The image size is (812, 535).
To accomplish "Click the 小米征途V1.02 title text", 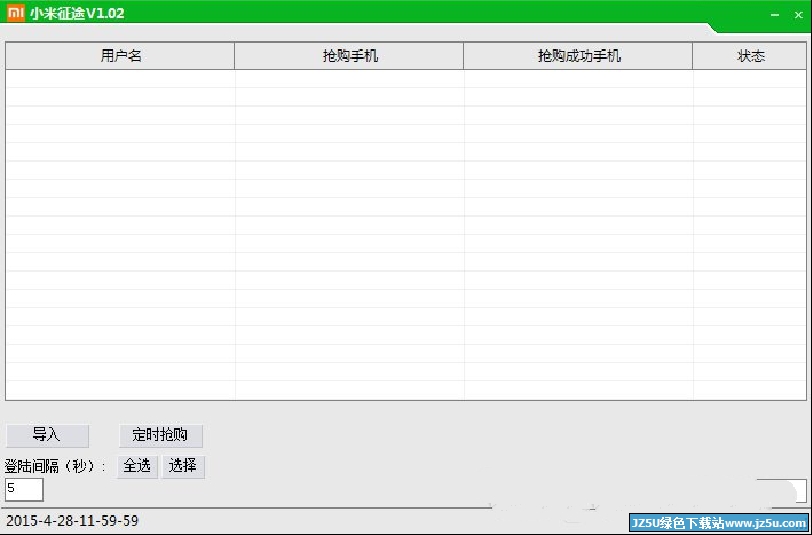I will point(77,13).
